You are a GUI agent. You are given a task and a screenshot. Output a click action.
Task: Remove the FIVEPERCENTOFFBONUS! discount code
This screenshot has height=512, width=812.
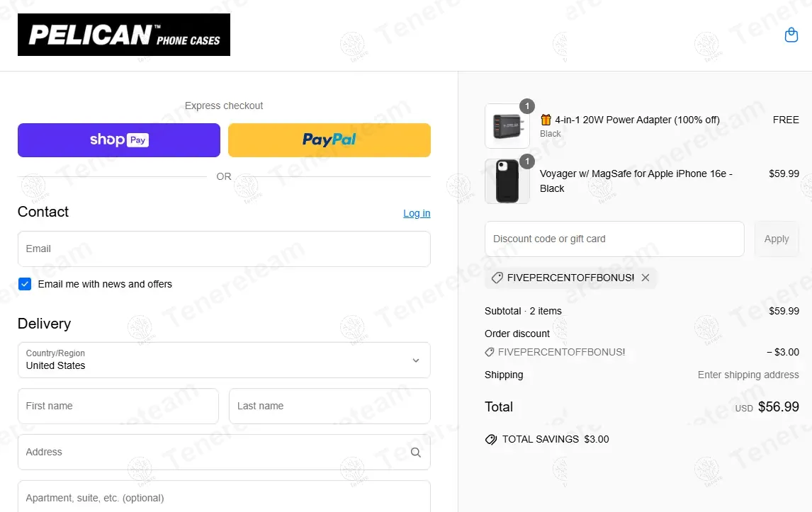click(645, 278)
